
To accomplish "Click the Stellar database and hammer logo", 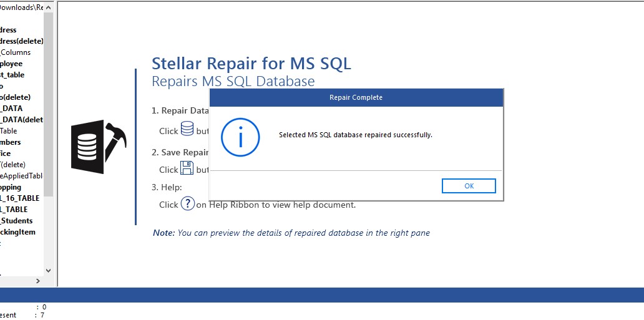I will coord(99,147).
